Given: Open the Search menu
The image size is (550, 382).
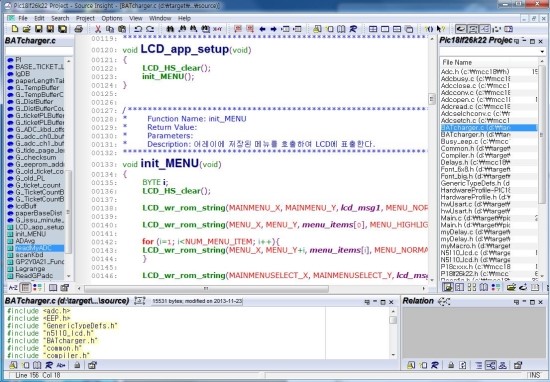Looking at the screenshot, I should pyautogui.click(x=60, y=18).
